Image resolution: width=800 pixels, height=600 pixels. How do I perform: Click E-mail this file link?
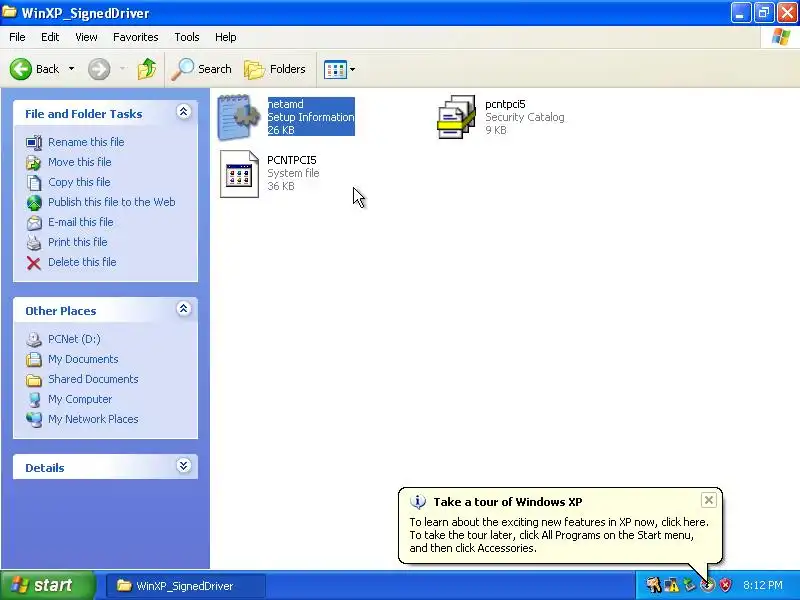81,222
